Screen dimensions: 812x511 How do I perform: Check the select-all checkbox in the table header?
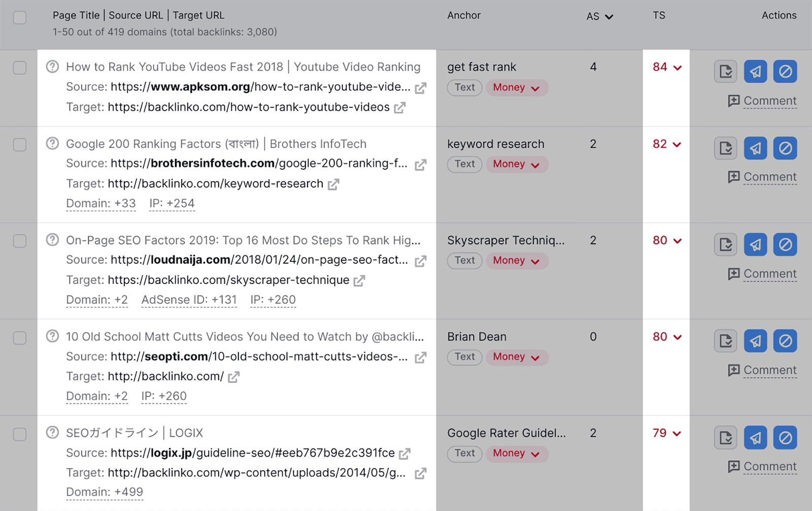19,17
